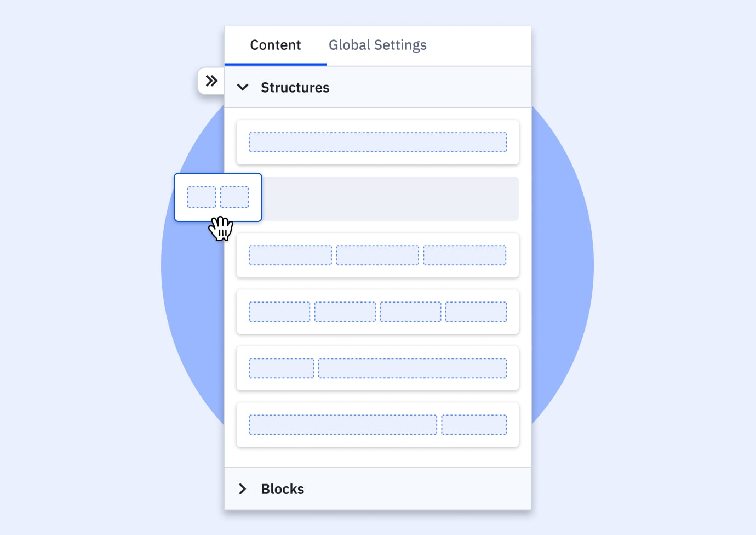Choose the wide-left narrow-right structure
Screen dimensions: 756x535
click(377, 424)
